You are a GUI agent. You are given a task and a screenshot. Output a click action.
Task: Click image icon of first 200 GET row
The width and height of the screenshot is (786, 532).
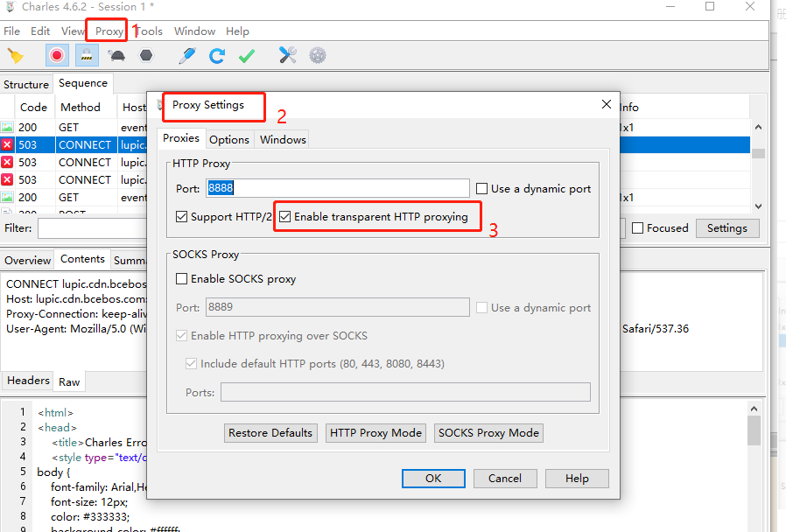(x=7, y=127)
